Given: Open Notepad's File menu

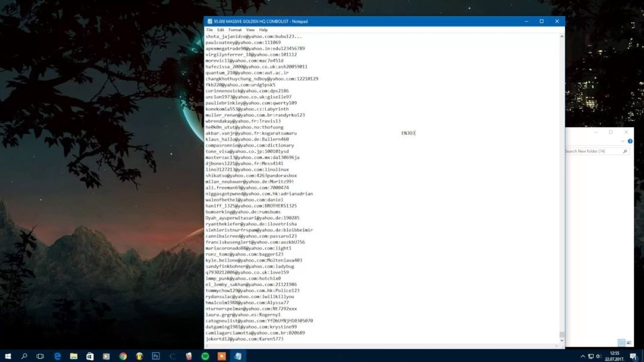Looking at the screenshot, I should point(209,30).
